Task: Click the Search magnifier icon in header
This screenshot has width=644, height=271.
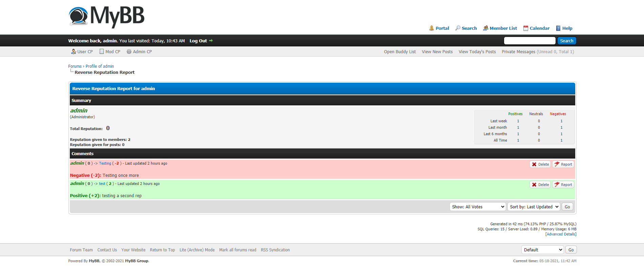Action: point(458,28)
